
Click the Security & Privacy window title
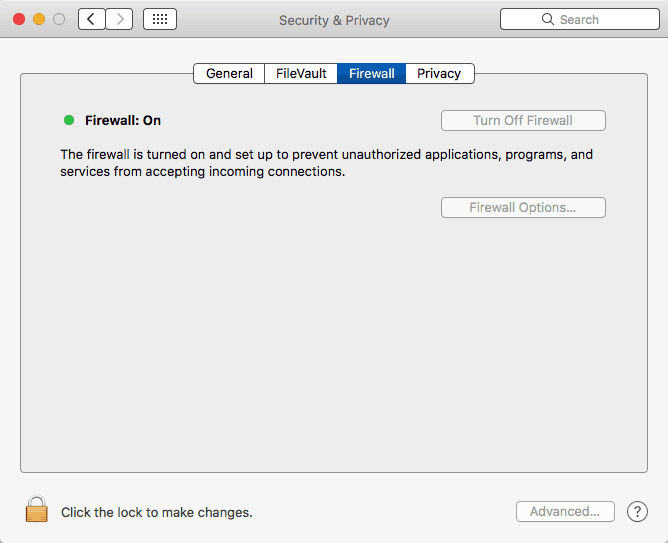tap(334, 20)
